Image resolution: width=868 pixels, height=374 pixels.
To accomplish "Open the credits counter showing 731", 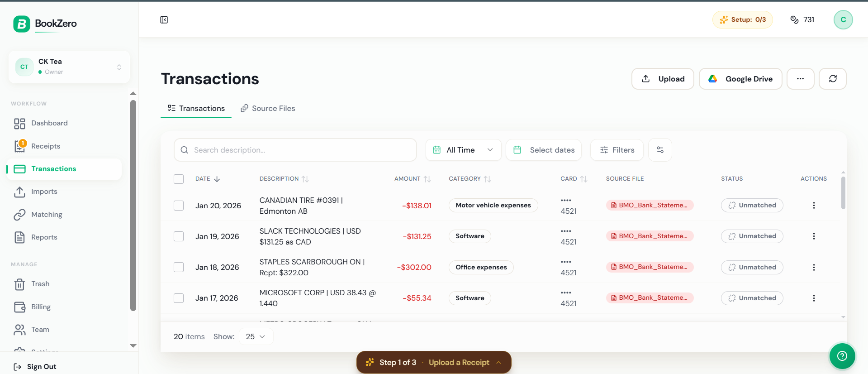I will pyautogui.click(x=802, y=19).
